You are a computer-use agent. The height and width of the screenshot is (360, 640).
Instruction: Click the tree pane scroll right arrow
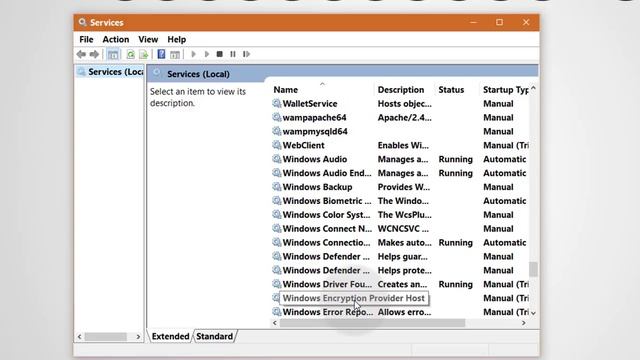coord(138,337)
